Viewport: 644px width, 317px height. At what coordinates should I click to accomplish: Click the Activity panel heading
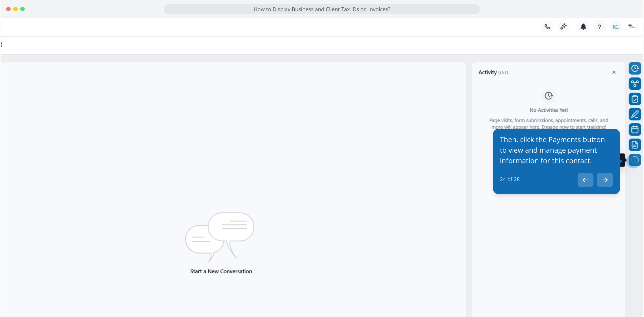(487, 72)
